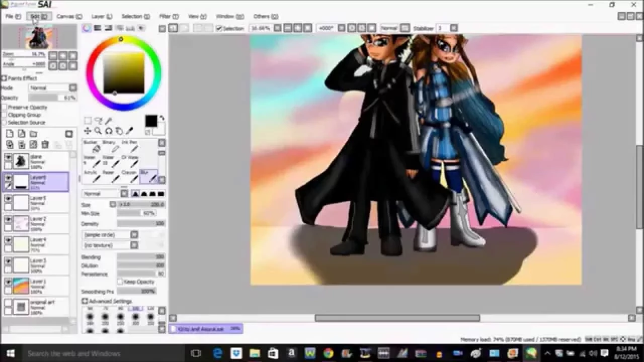Show the original art layer
The height and width of the screenshot is (362, 644).
coord(8,303)
